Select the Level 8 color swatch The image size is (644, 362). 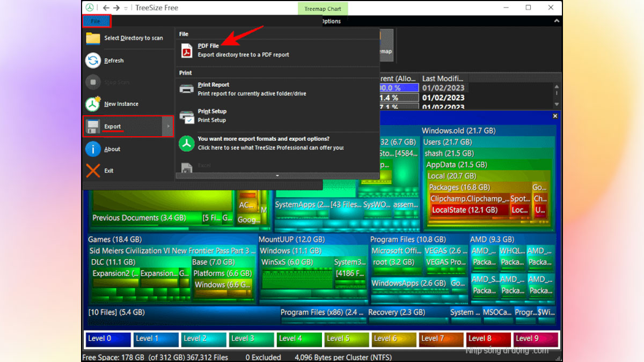489,339
